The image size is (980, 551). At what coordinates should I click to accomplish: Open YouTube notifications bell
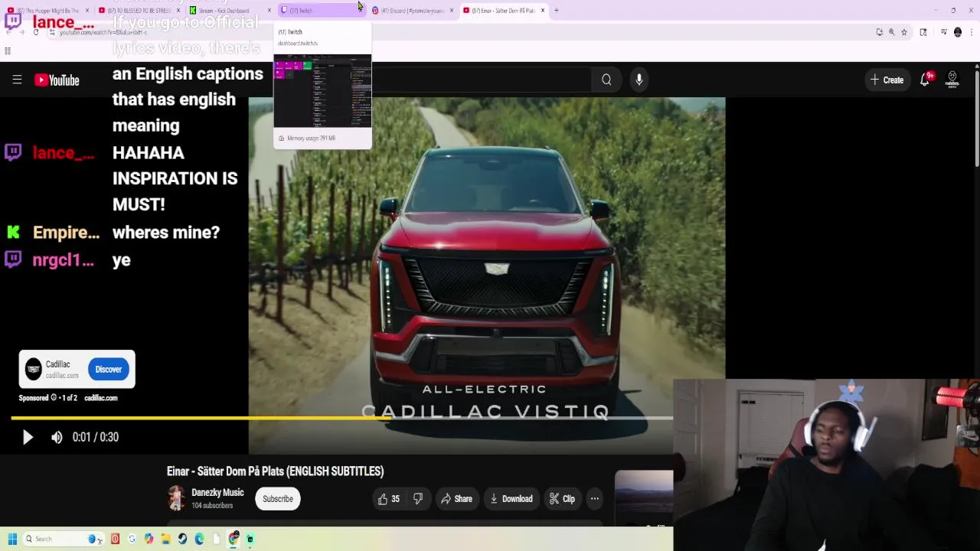tap(925, 80)
